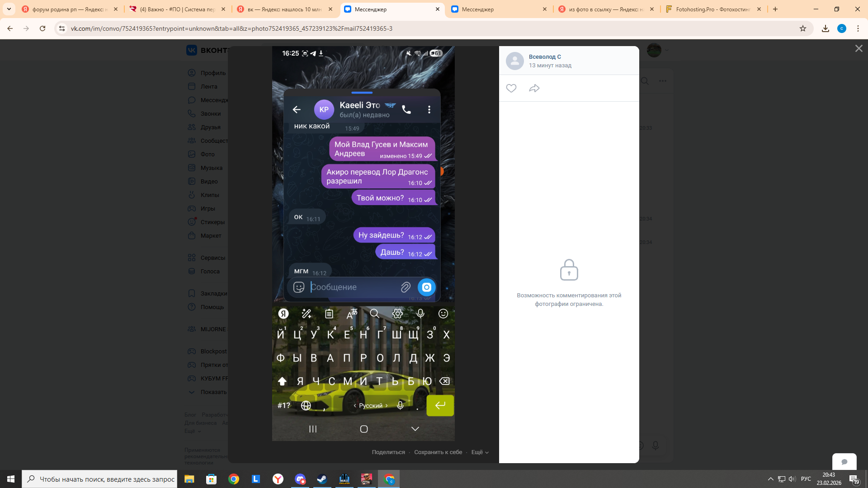Open Chrome downloads icon

point(826,28)
